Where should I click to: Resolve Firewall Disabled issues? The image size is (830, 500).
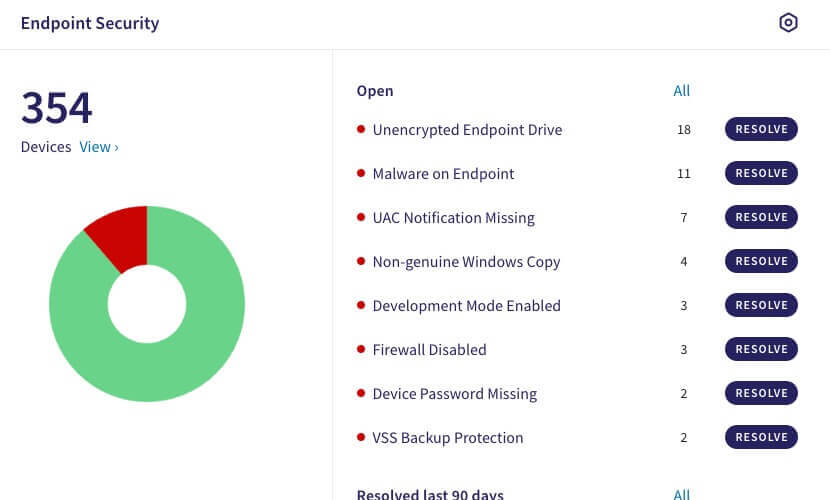761,349
